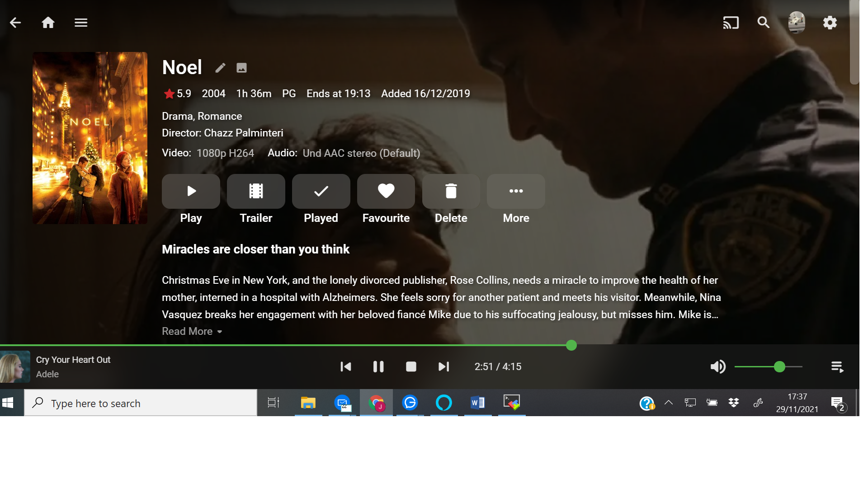The height and width of the screenshot is (488, 868).
Task: Adjust the volume slider
Action: tap(779, 367)
